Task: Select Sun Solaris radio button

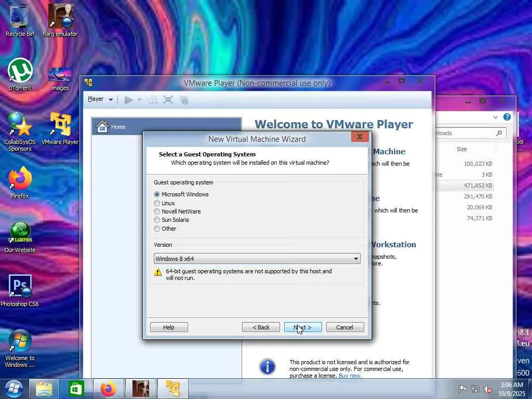Action: (157, 220)
